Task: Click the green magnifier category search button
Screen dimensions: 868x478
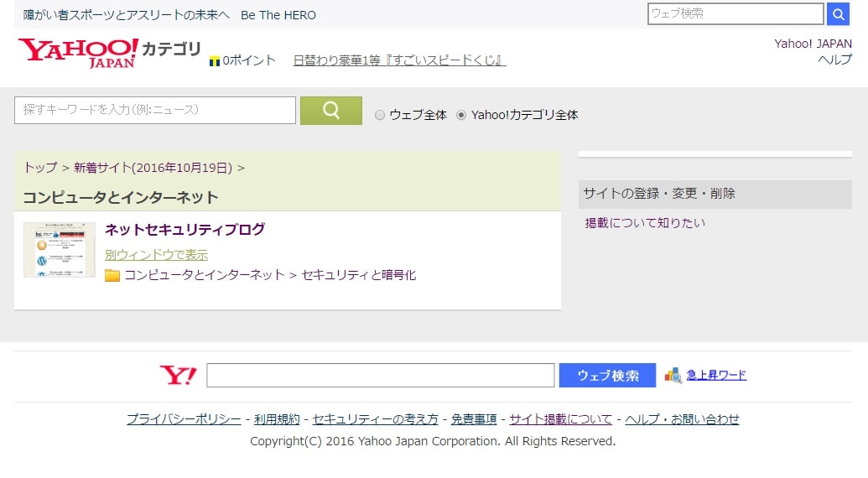Action: pyautogui.click(x=331, y=111)
